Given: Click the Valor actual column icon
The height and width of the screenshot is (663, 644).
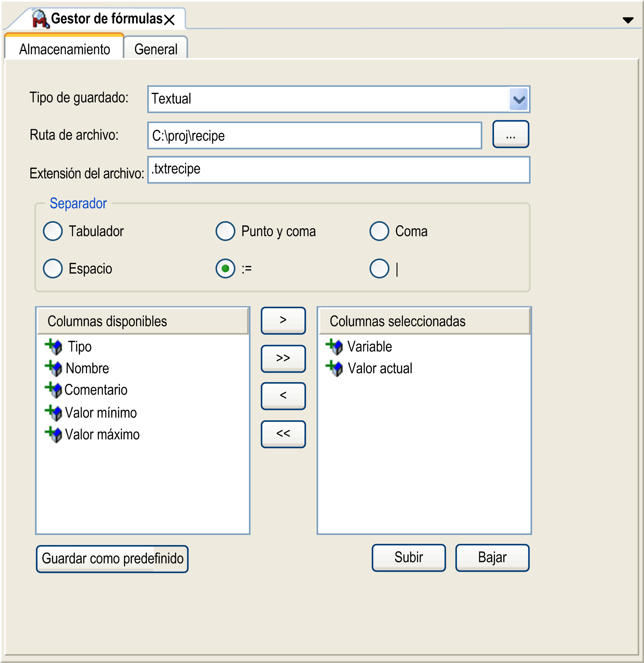Looking at the screenshot, I should click(334, 368).
